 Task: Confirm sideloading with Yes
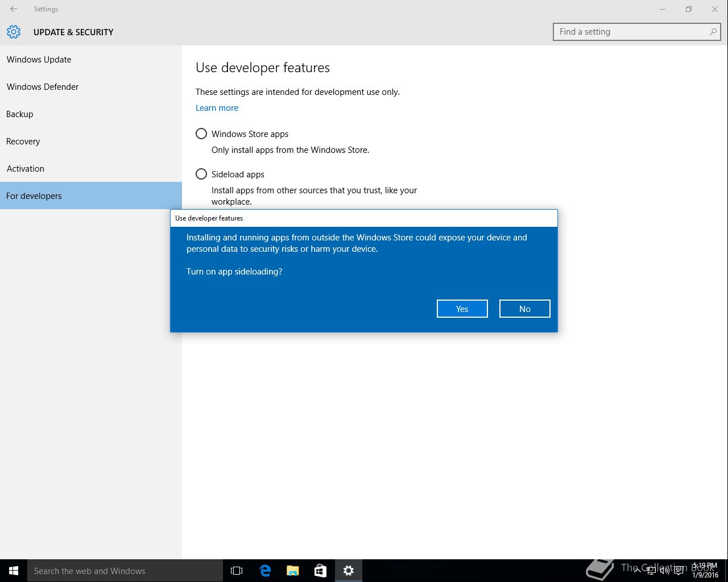tap(462, 309)
